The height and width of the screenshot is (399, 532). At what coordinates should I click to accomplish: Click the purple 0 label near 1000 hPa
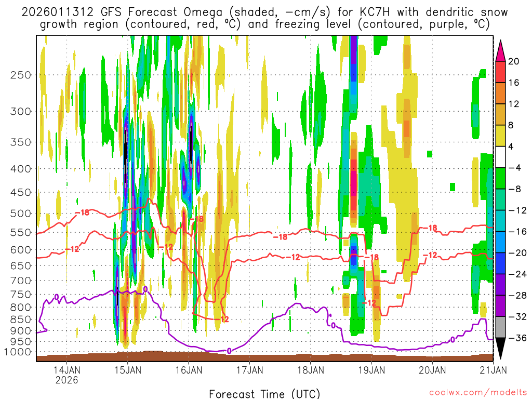[229, 351]
